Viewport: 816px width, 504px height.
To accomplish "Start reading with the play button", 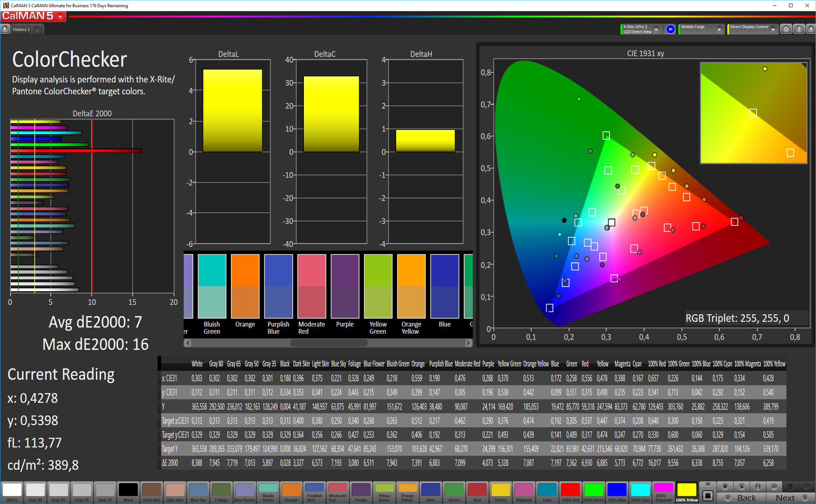I will 742,487.
